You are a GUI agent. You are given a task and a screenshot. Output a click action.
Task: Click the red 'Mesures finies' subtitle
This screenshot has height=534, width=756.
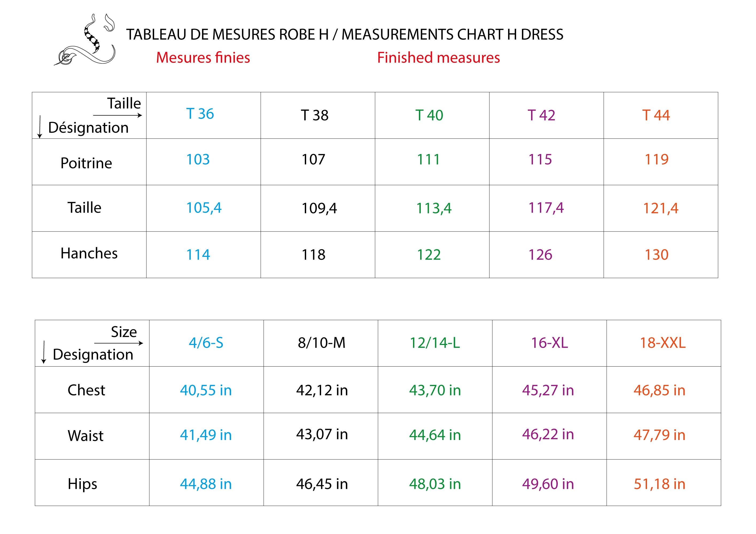click(x=203, y=58)
